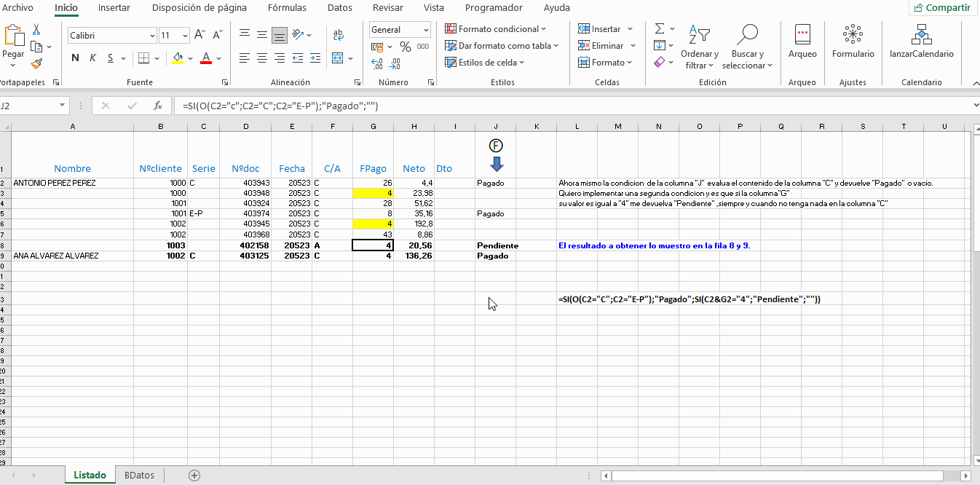Screen dimensions: 980x485
Task: Toggle Wrap Text (ab) button
Action: coord(339,34)
